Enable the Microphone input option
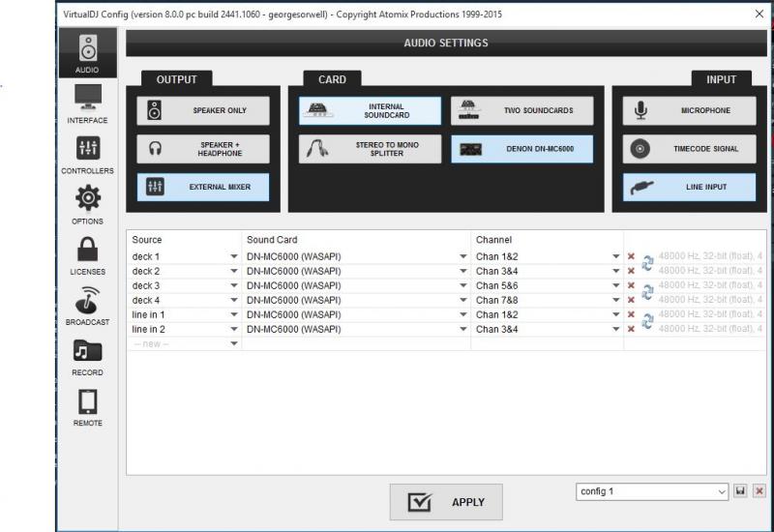This screenshot has width=774, height=532. click(x=689, y=110)
